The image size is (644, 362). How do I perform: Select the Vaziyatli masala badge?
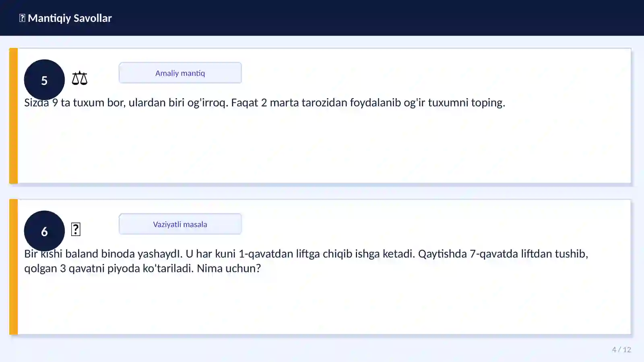click(180, 224)
